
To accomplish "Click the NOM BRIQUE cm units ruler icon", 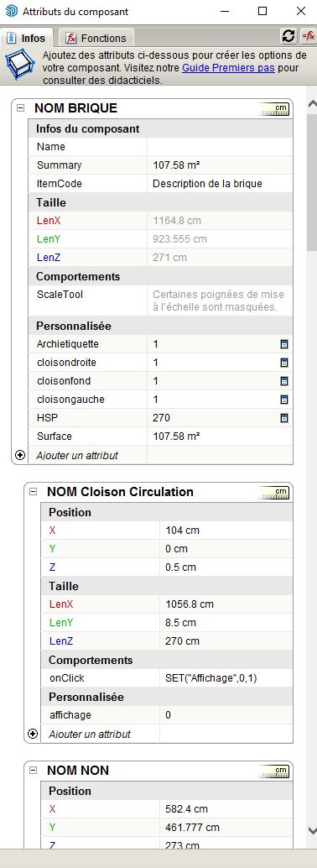I will click(274, 109).
